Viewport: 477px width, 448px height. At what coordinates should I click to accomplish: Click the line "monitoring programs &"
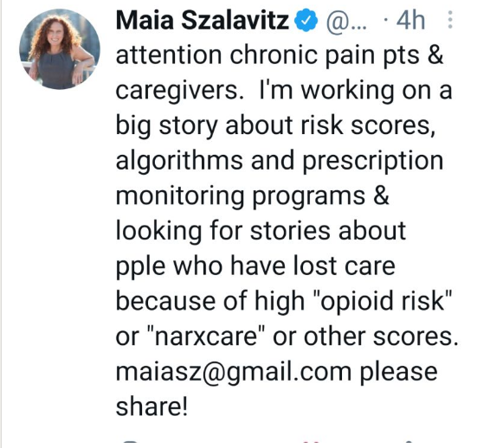point(253,197)
